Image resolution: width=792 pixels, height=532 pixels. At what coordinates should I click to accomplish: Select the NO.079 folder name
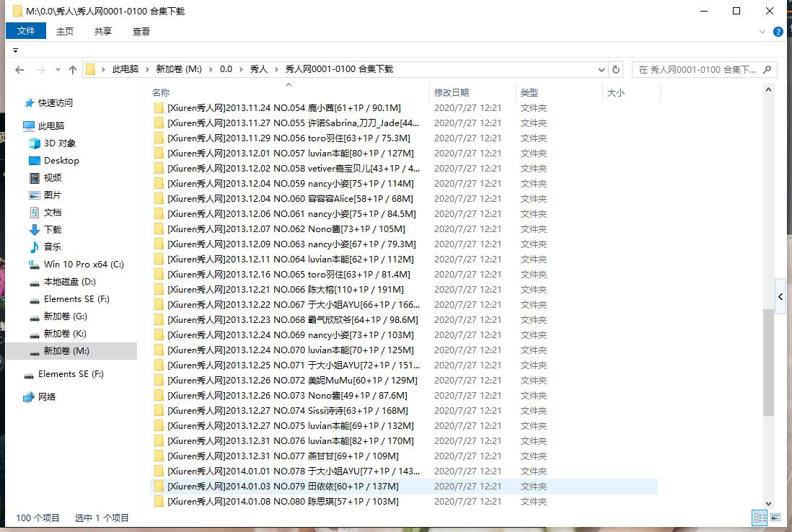tap(283, 487)
